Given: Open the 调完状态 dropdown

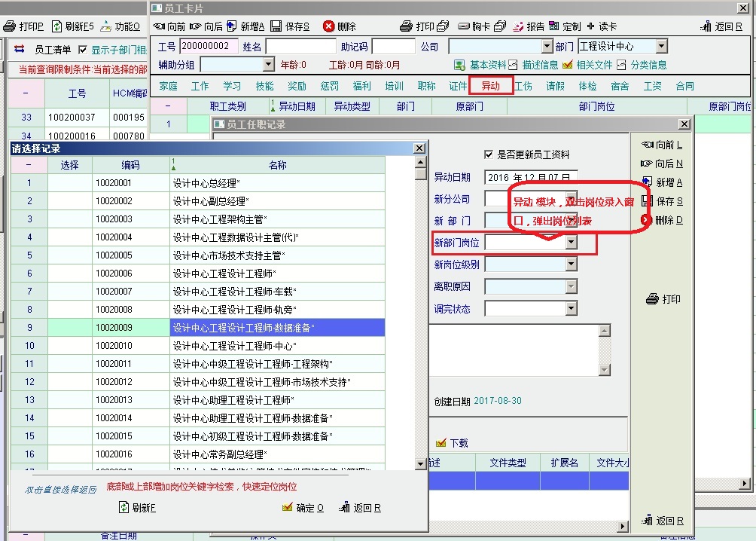Looking at the screenshot, I should click(x=572, y=308).
